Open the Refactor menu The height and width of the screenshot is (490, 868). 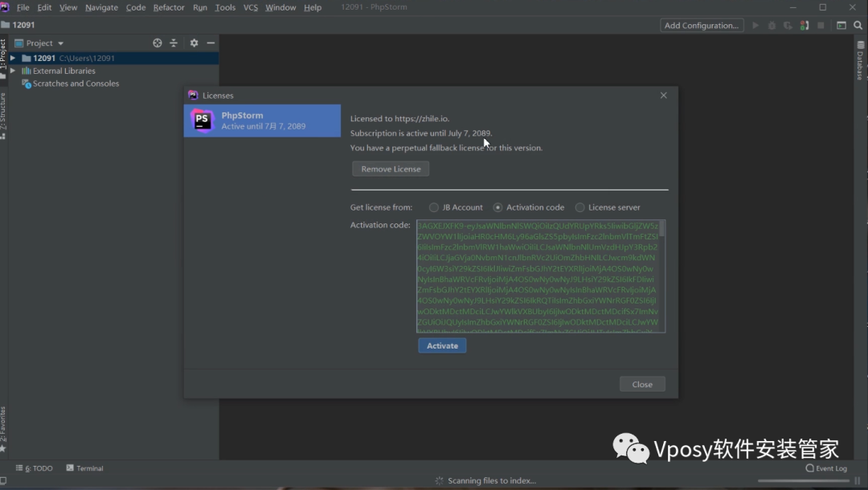(169, 7)
